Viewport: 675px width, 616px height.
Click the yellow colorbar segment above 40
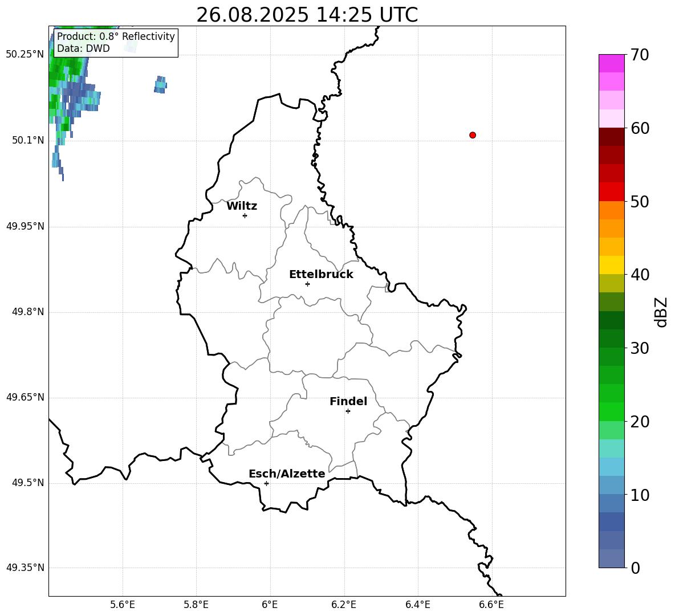pos(611,265)
